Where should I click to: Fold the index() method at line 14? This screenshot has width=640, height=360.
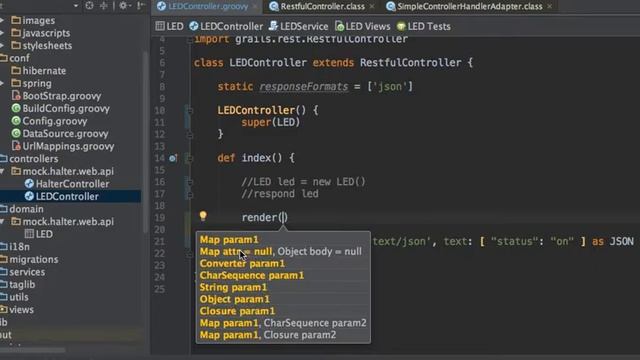coord(189,158)
